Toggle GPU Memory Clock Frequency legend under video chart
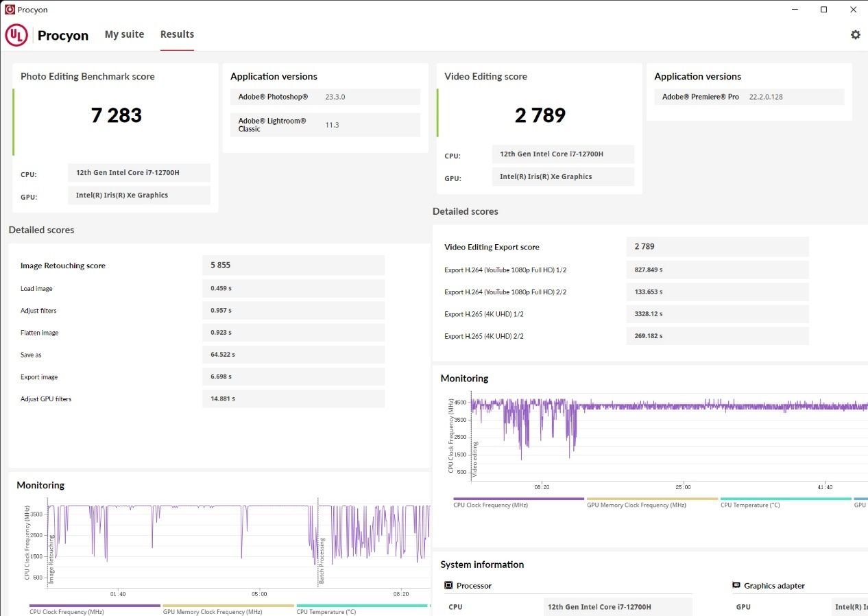 (x=636, y=505)
